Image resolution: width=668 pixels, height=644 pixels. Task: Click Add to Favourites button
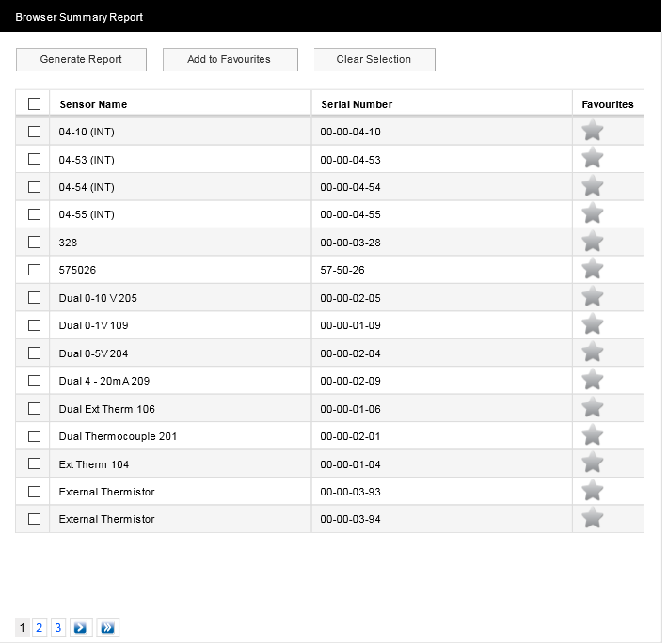point(230,59)
